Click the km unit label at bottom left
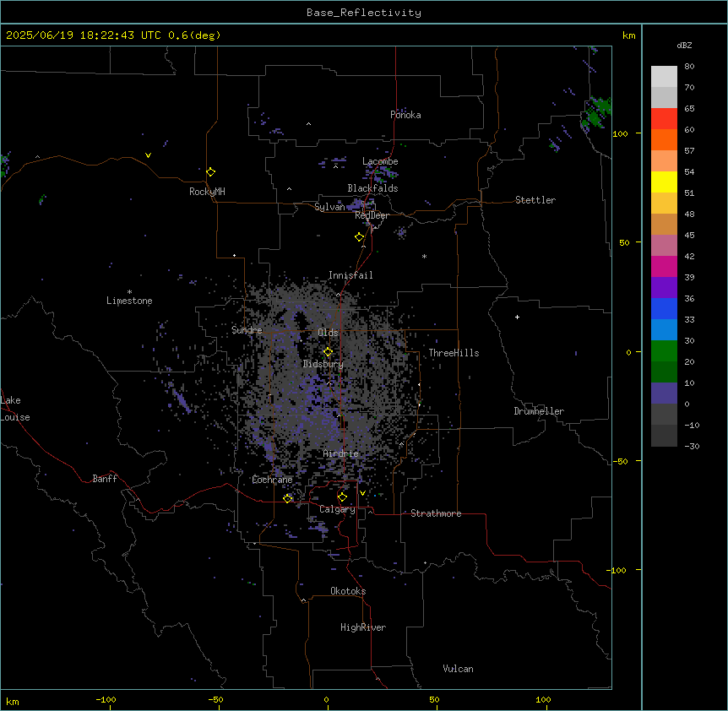Screen dimensions: 728x711 tap(13, 701)
